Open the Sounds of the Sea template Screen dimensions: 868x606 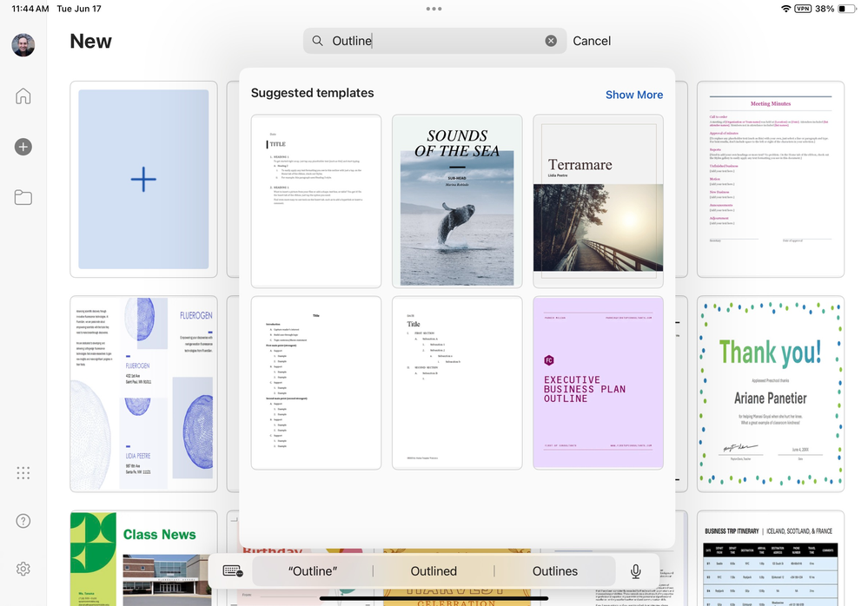457,201
